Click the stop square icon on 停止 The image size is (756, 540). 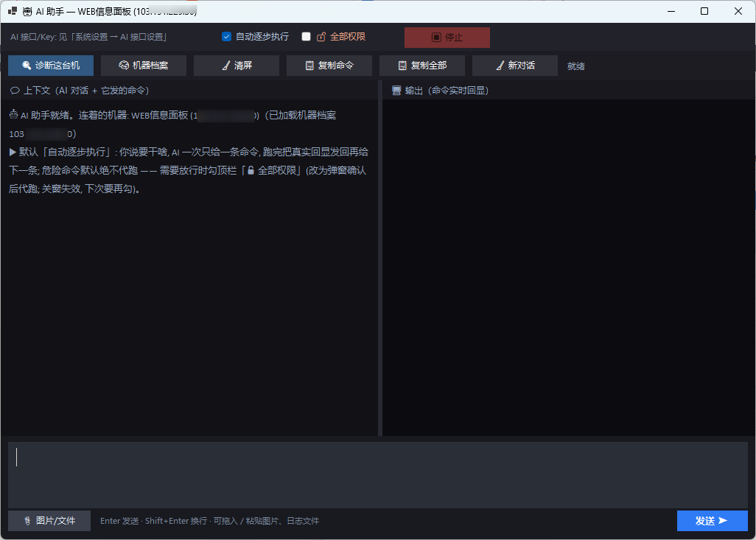[x=436, y=37]
